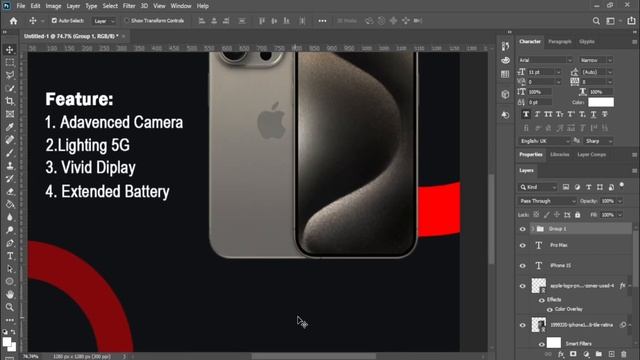Hide the Group 1 layer
Image resolution: width=640 pixels, height=360 pixels.
click(522, 229)
